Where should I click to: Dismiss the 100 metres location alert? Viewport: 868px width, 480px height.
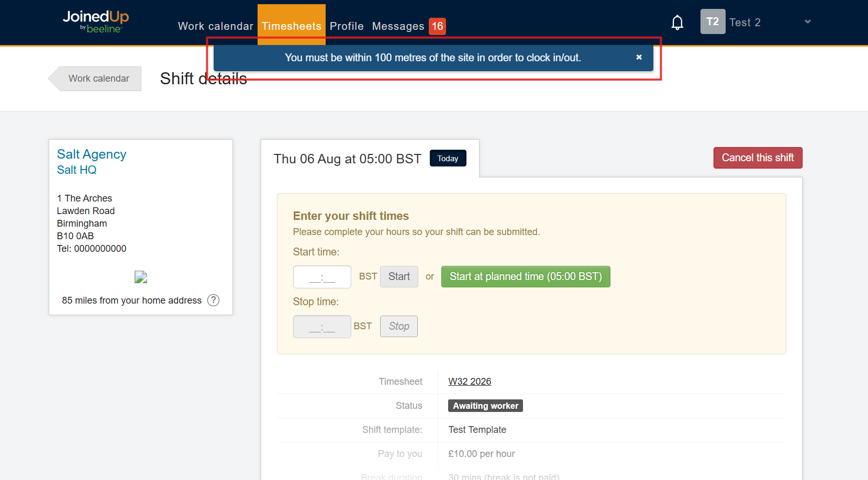point(639,57)
